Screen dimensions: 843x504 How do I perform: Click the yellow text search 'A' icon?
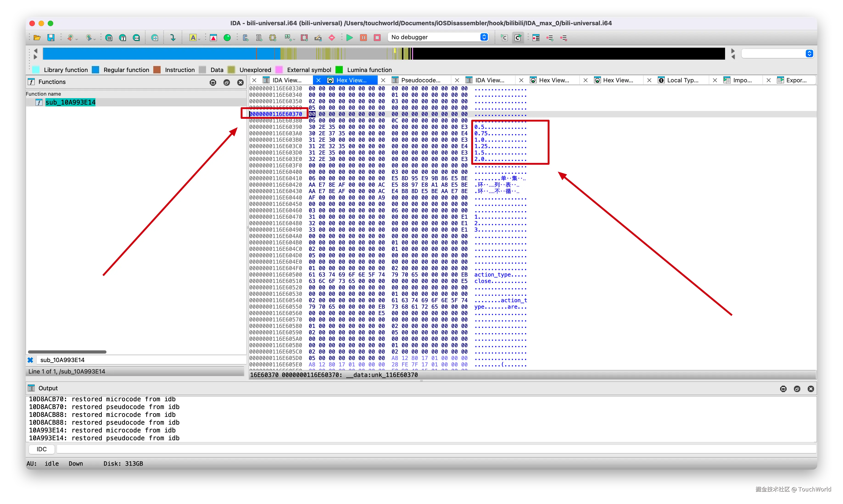coord(193,38)
